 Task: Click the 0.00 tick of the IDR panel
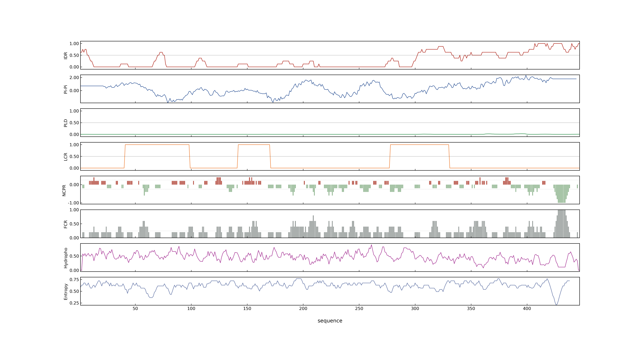click(x=74, y=67)
